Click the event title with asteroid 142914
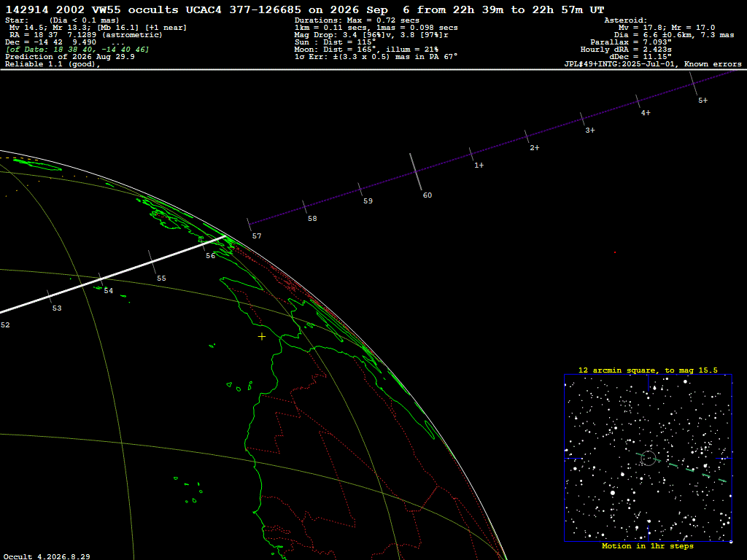Screen dimensions: 747x560 pyautogui.click(x=304, y=9)
